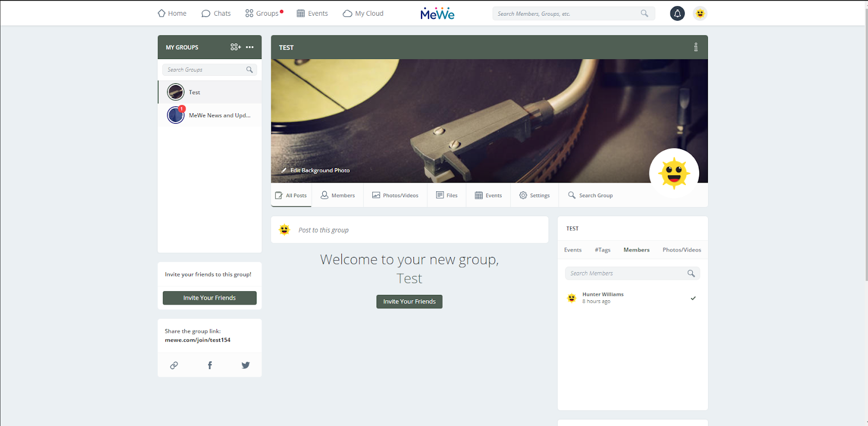This screenshot has height=426, width=868.
Task: Focus the Search Members input
Action: coord(633,273)
